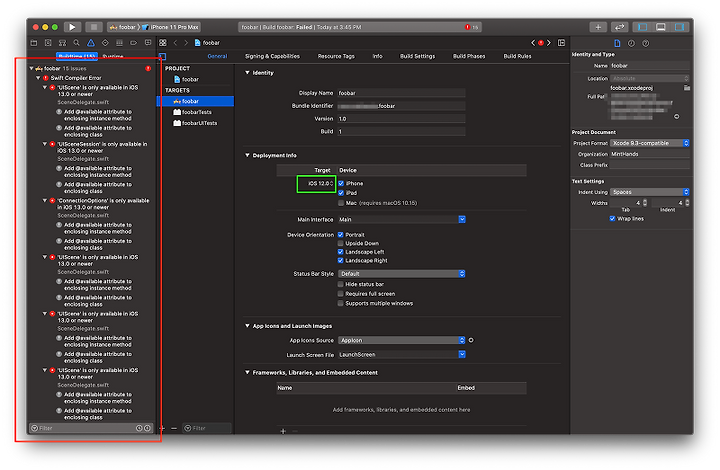Click the Display Name field

pyautogui.click(x=401, y=93)
